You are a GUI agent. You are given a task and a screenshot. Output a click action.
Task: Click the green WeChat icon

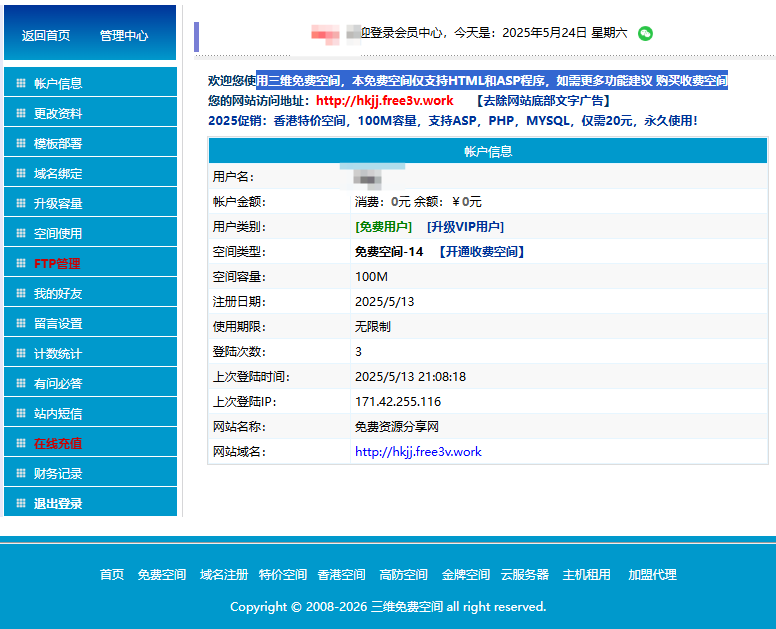click(x=646, y=33)
